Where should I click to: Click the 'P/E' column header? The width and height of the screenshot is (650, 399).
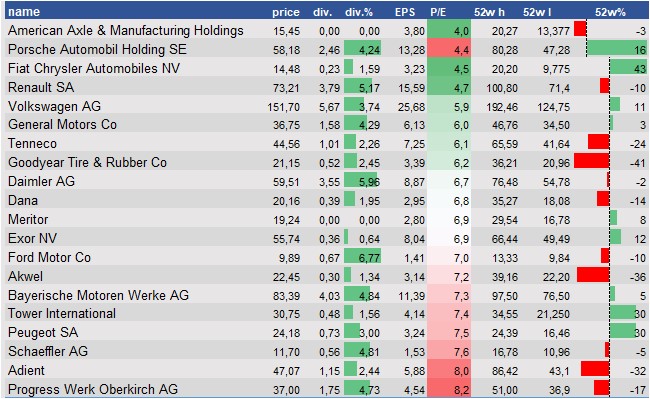(438, 12)
